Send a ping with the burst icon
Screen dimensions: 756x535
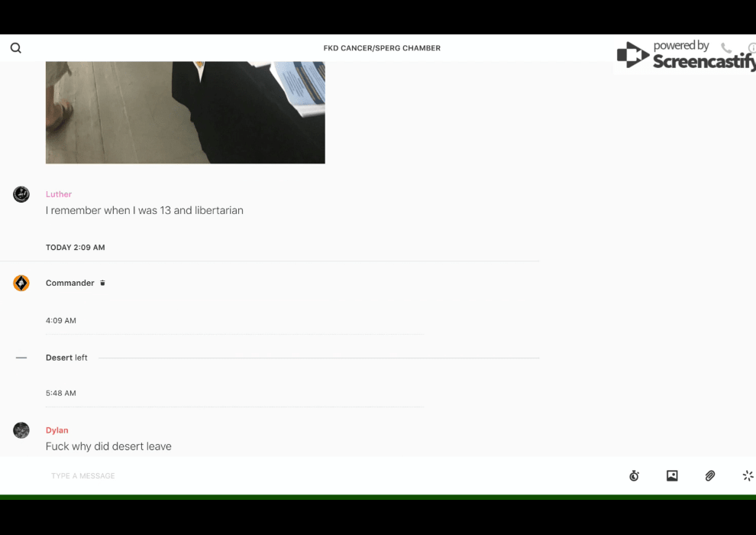pyautogui.click(x=748, y=476)
